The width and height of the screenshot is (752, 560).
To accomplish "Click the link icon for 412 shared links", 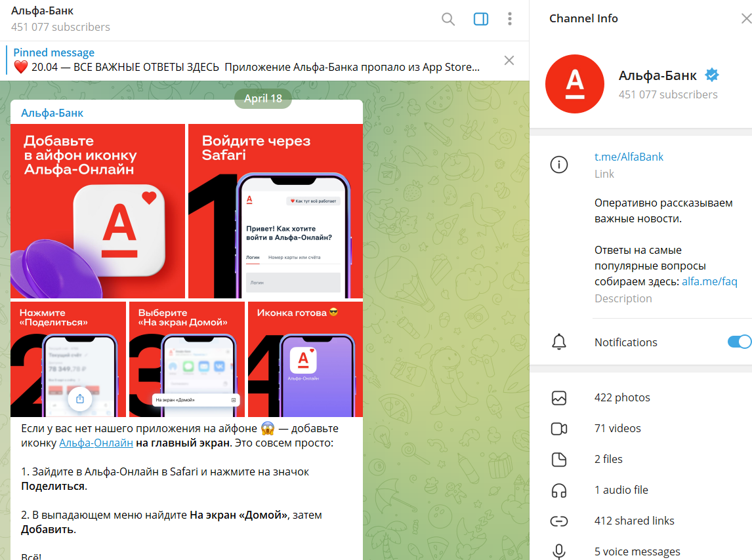I will pos(559,521).
